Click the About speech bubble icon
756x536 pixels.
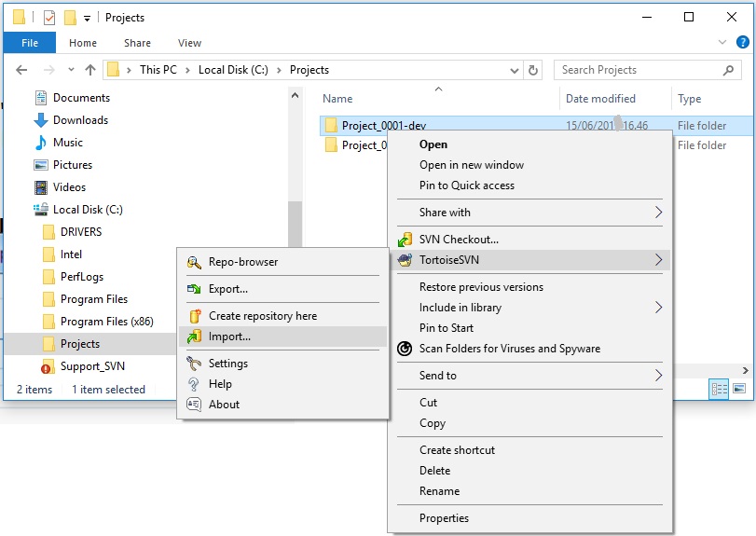(194, 404)
